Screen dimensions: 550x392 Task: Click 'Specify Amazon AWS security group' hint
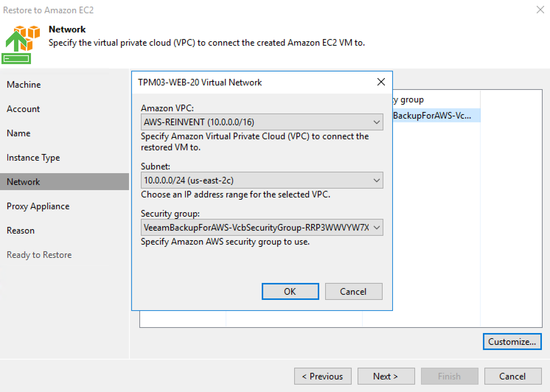coord(225,242)
